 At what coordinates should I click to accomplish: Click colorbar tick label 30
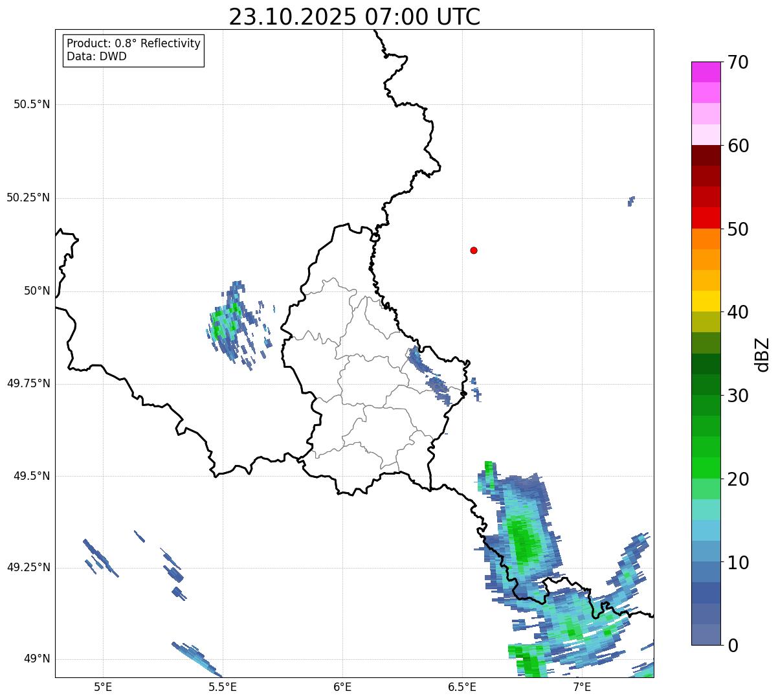[739, 396]
